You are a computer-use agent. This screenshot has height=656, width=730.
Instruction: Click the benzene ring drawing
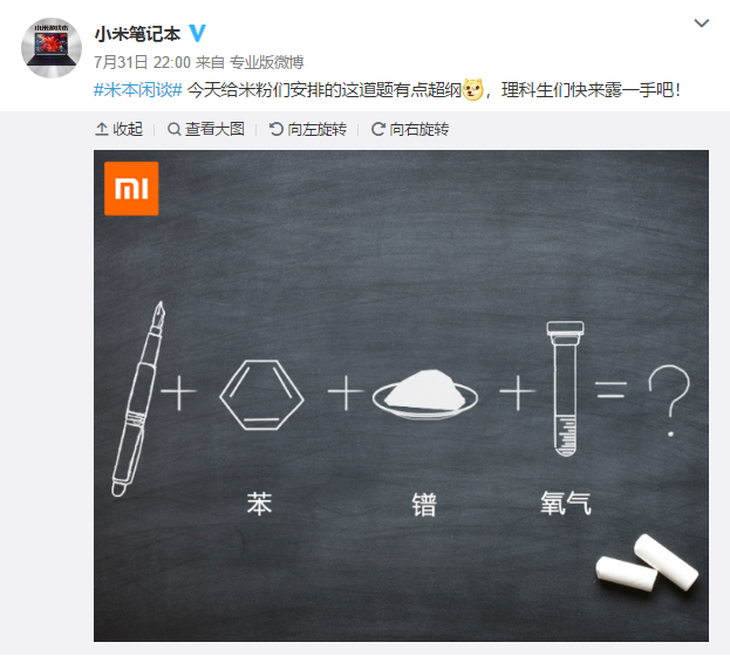pyautogui.click(x=261, y=395)
